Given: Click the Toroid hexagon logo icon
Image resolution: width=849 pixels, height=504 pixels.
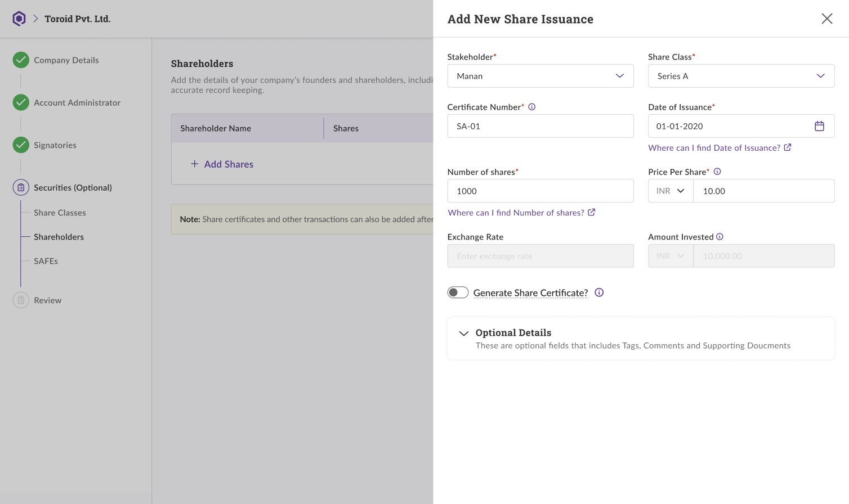Looking at the screenshot, I should [x=19, y=19].
